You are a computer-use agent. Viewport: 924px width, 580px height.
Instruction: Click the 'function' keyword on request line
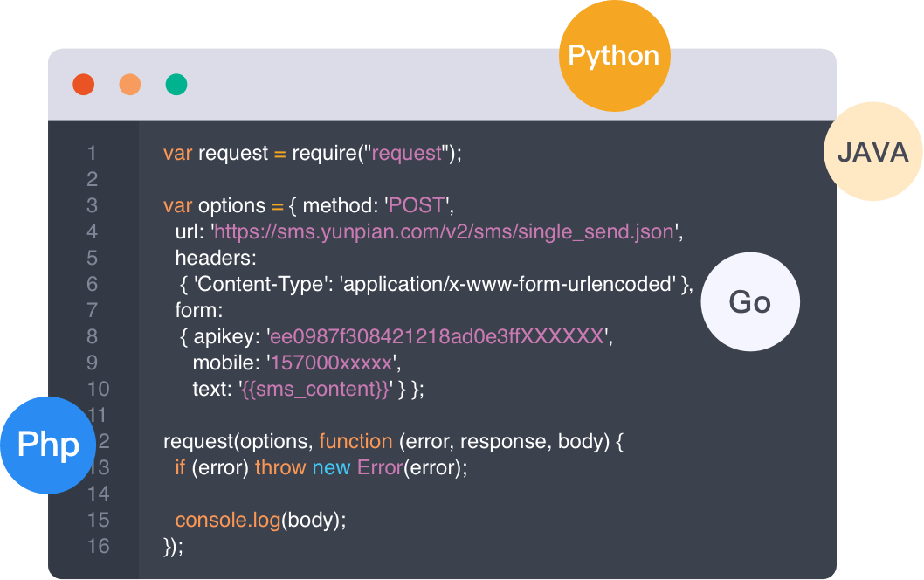355,441
